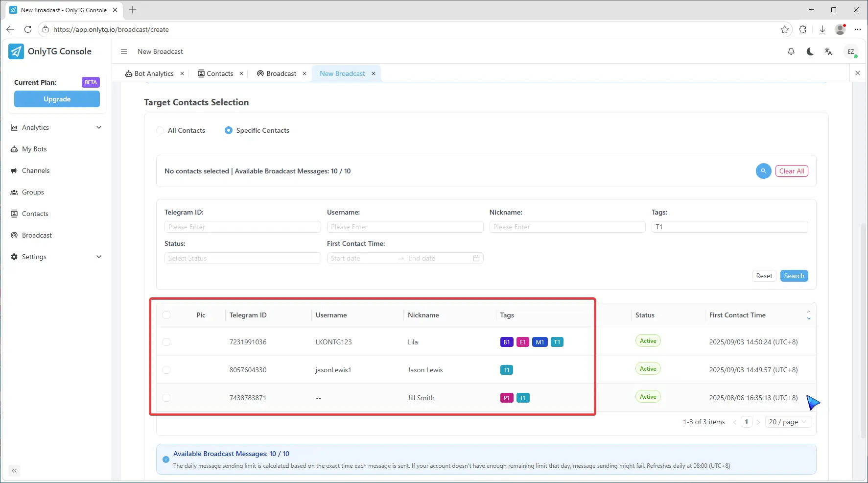Open the language translation icon
This screenshot has width=868, height=483.
[x=828, y=51]
